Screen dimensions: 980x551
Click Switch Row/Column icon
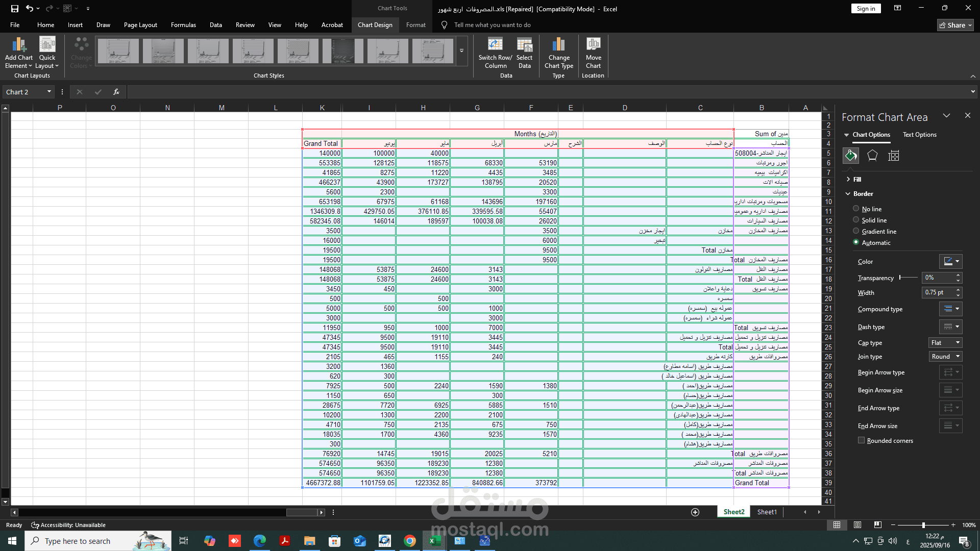click(x=495, y=45)
